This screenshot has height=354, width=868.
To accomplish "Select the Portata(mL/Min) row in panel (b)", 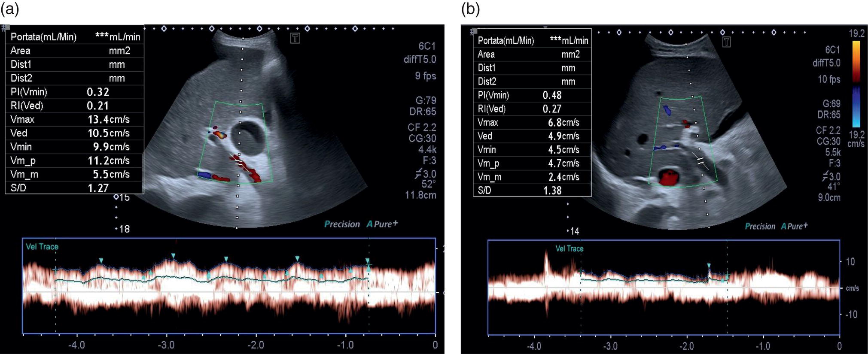I will pyautogui.click(x=532, y=40).
